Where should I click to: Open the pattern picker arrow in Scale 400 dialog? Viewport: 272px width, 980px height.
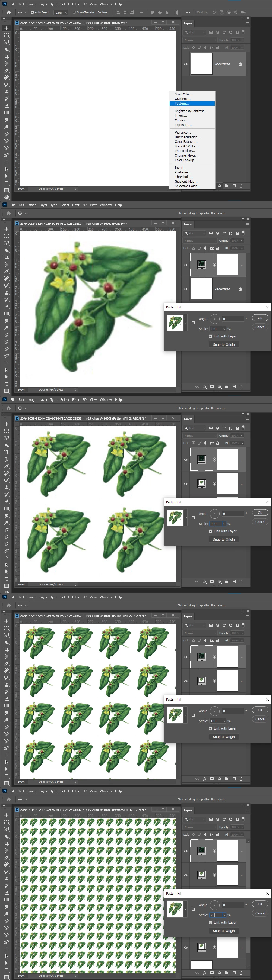[186, 323]
